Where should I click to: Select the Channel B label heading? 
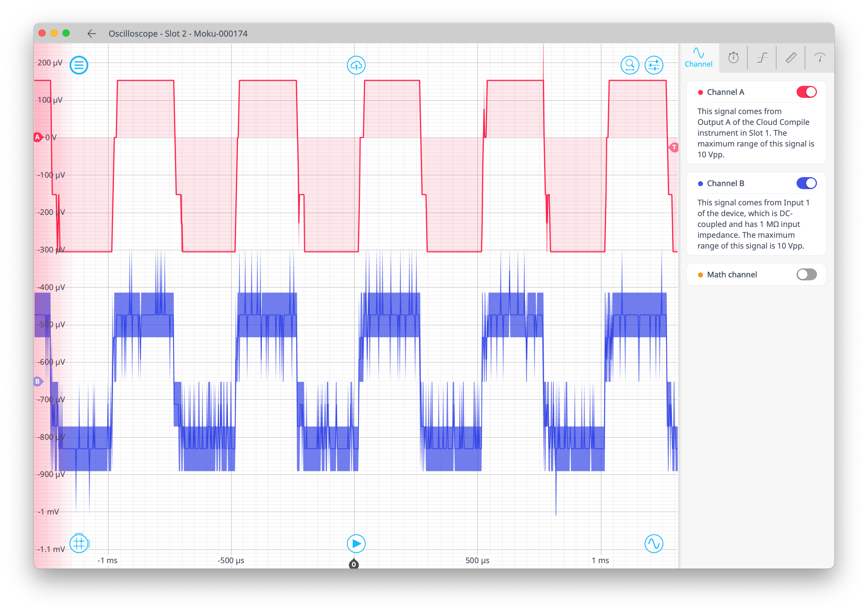(725, 183)
